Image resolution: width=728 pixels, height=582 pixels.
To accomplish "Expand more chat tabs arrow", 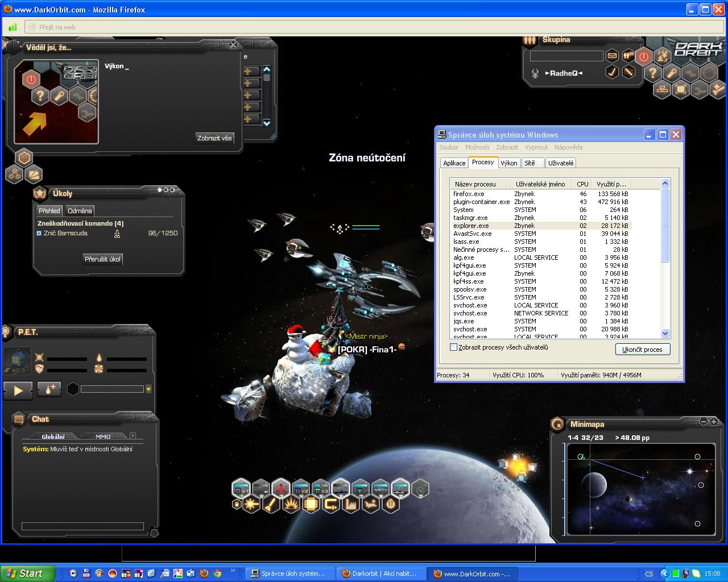I will pyautogui.click(x=133, y=436).
